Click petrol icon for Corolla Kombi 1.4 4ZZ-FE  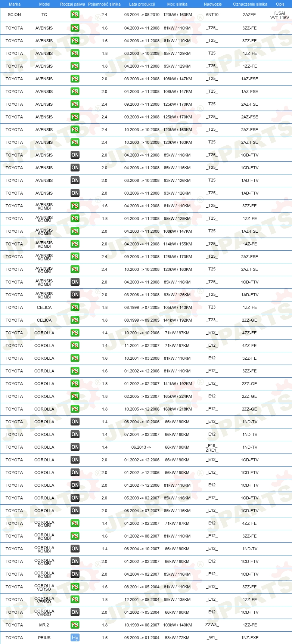click(x=75, y=523)
